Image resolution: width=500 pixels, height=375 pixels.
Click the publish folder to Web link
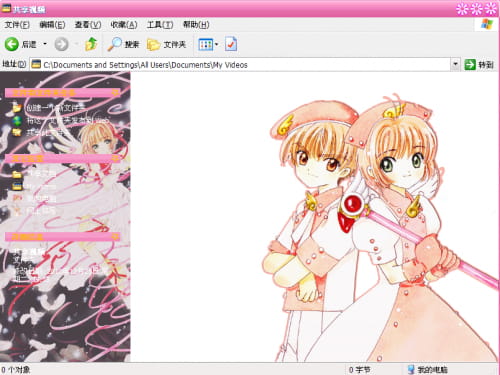tap(68, 120)
